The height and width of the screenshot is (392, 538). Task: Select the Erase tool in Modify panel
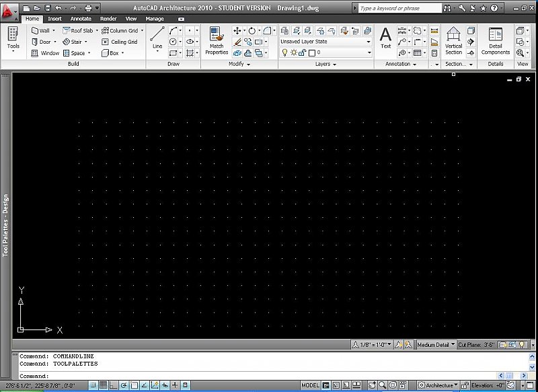tap(237, 42)
